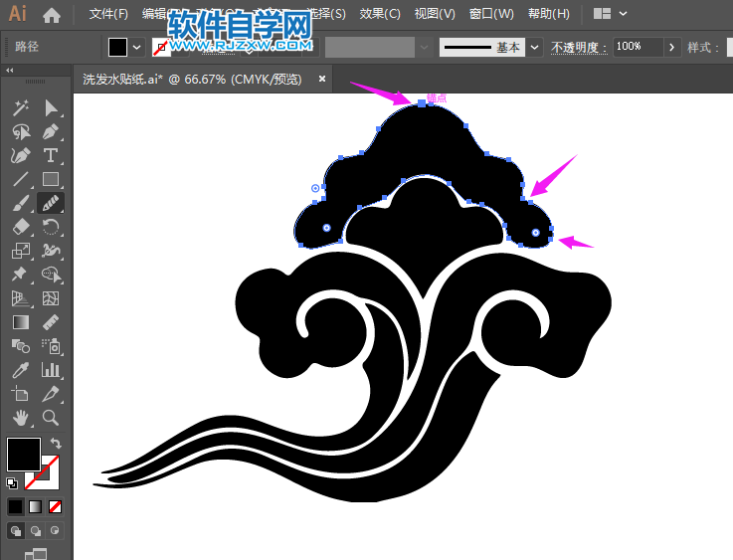Select the Rectangle tool
This screenshot has width=733, height=560.
51,179
